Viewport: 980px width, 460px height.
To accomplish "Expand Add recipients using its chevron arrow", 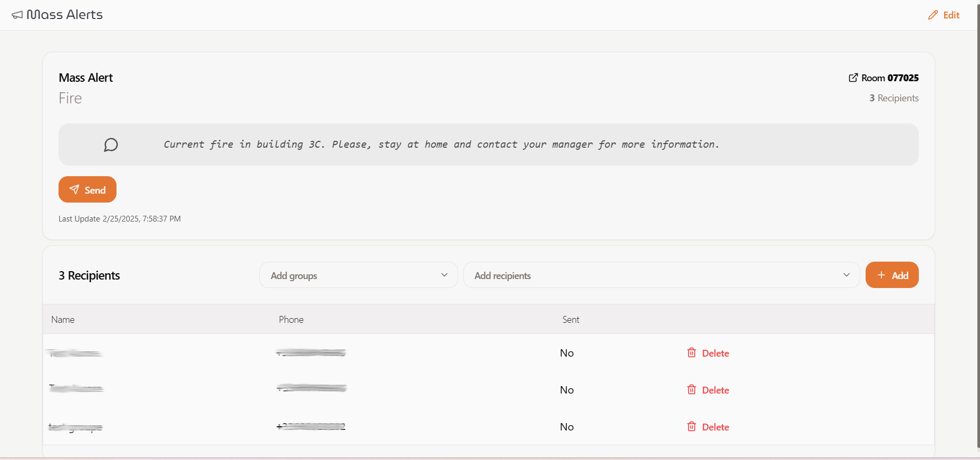I will (x=846, y=275).
